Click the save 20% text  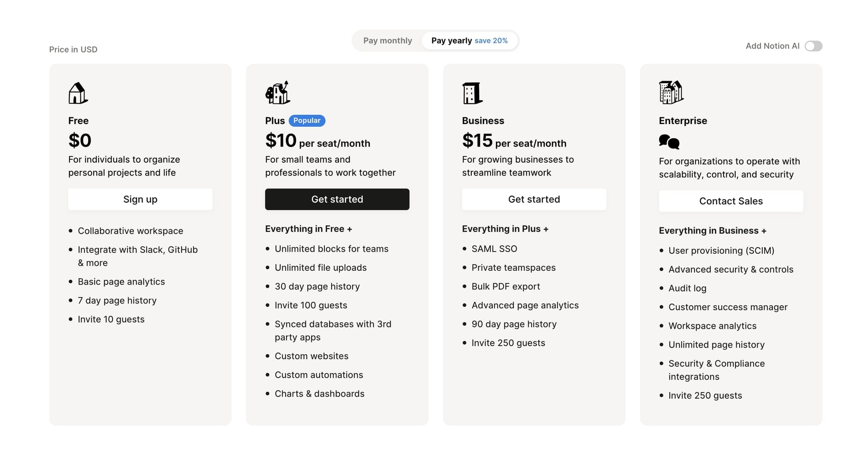coord(491,41)
